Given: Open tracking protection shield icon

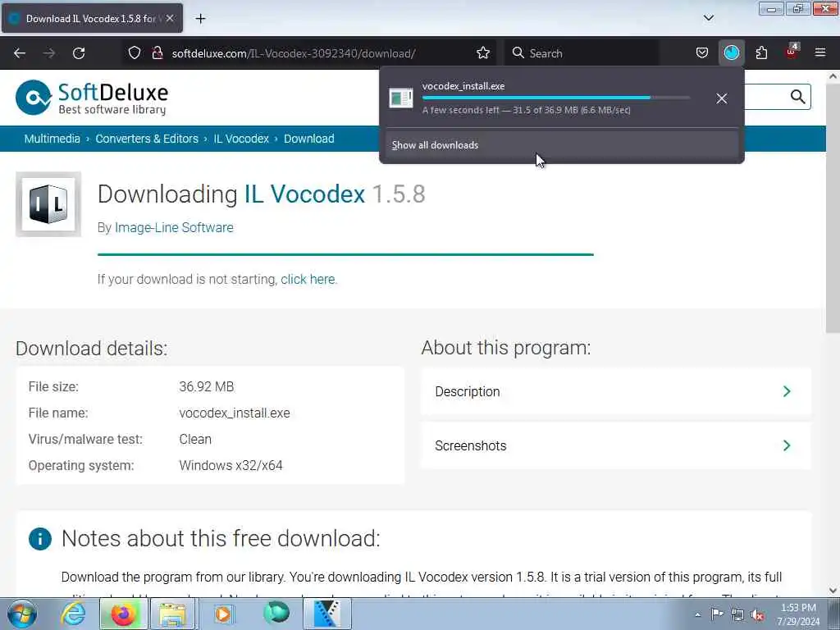Looking at the screenshot, I should (135, 53).
